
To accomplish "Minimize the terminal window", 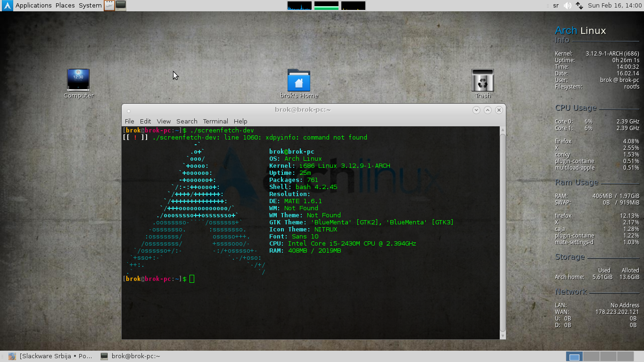I will pos(476,110).
